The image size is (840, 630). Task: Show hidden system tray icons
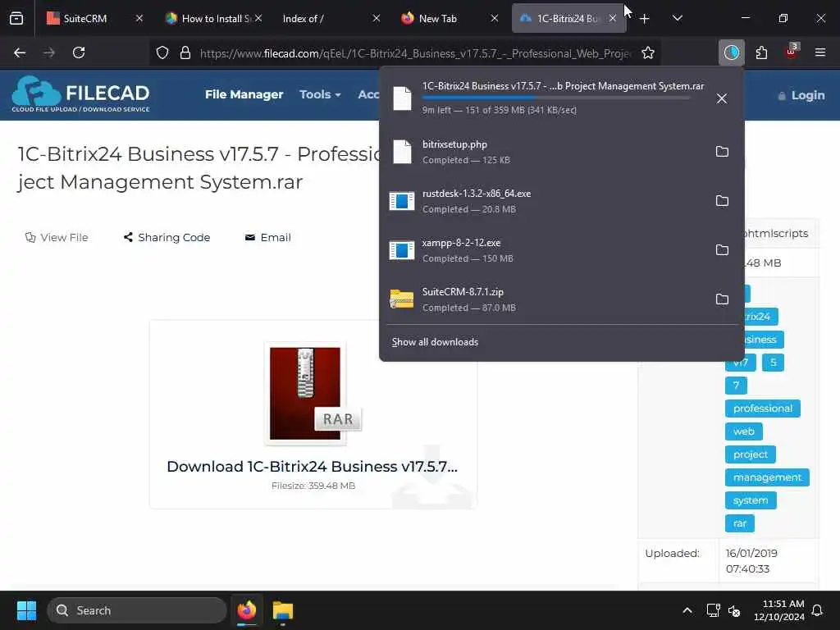tap(687, 610)
